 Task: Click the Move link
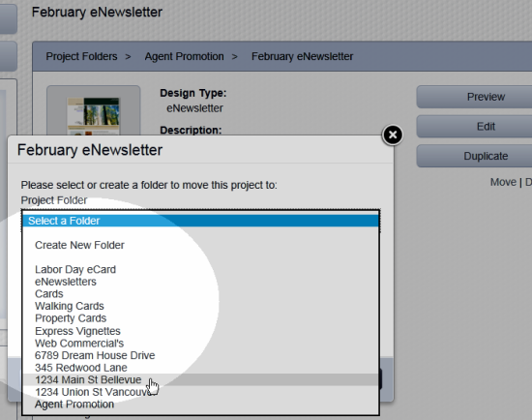point(503,182)
